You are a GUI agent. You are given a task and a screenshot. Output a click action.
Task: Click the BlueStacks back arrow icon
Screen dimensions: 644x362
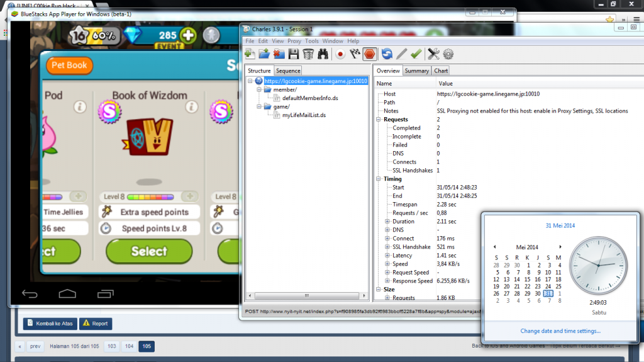30,294
